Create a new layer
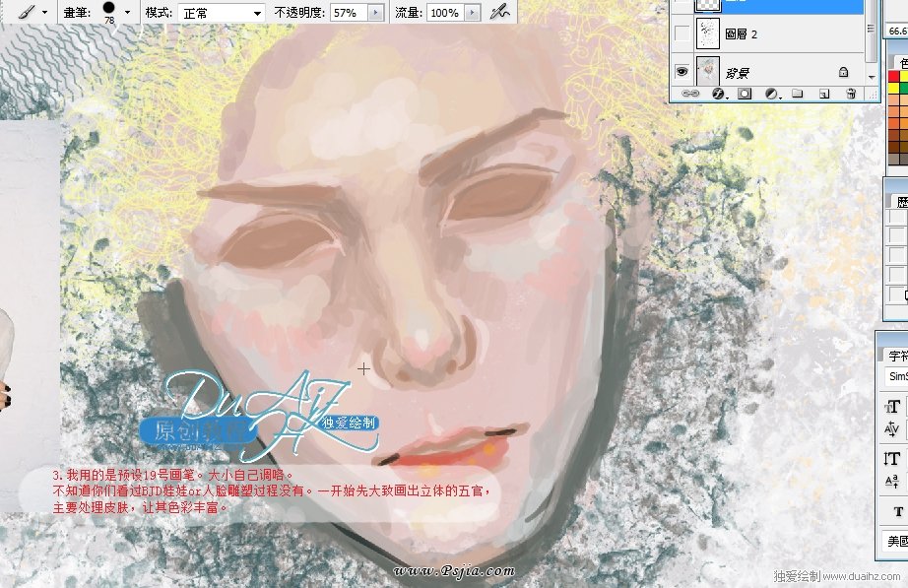The image size is (908, 588). (824, 95)
